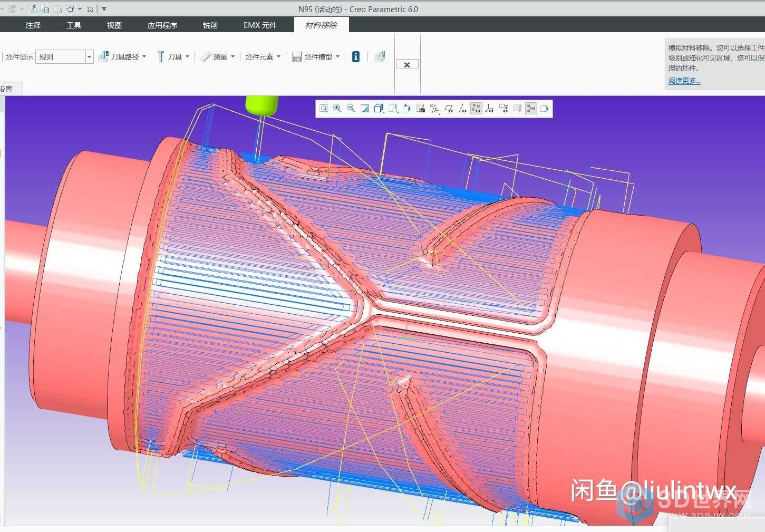Image resolution: width=765 pixels, height=532 pixels.
Task: Switch to the 注释 tab
Action: click(33, 25)
